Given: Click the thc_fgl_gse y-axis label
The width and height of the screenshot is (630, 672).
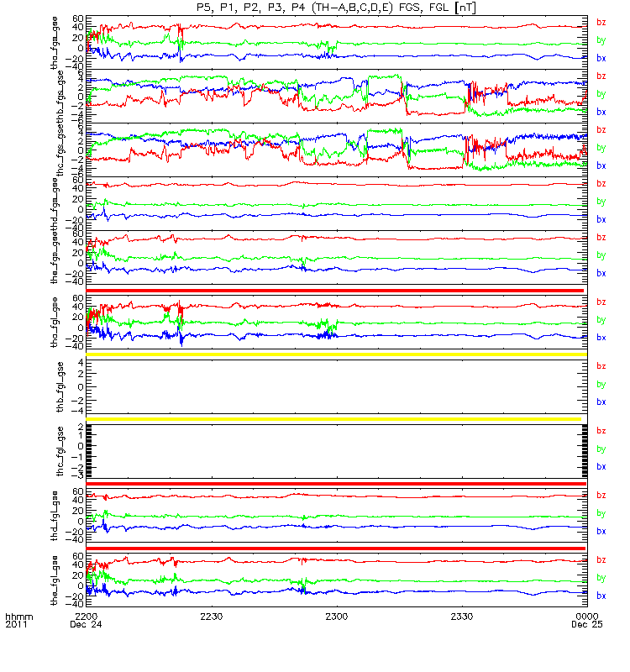Looking at the screenshot, I should point(60,451).
